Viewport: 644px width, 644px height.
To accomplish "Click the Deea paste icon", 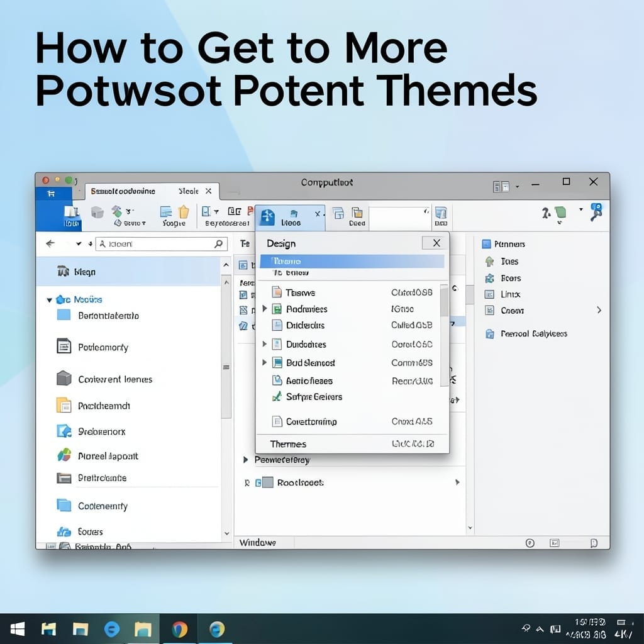I will pyautogui.click(x=357, y=213).
